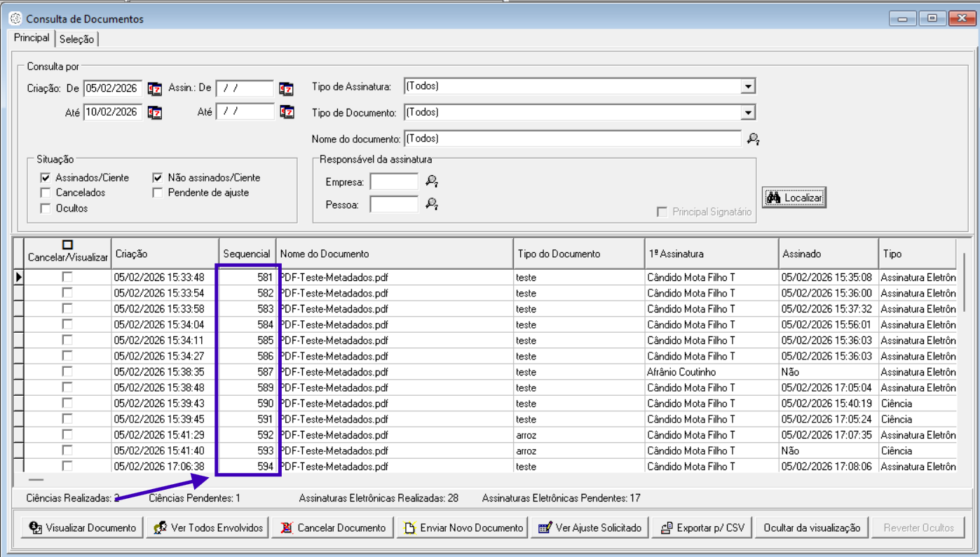Click search icon beside Nome do documento

[753, 139]
